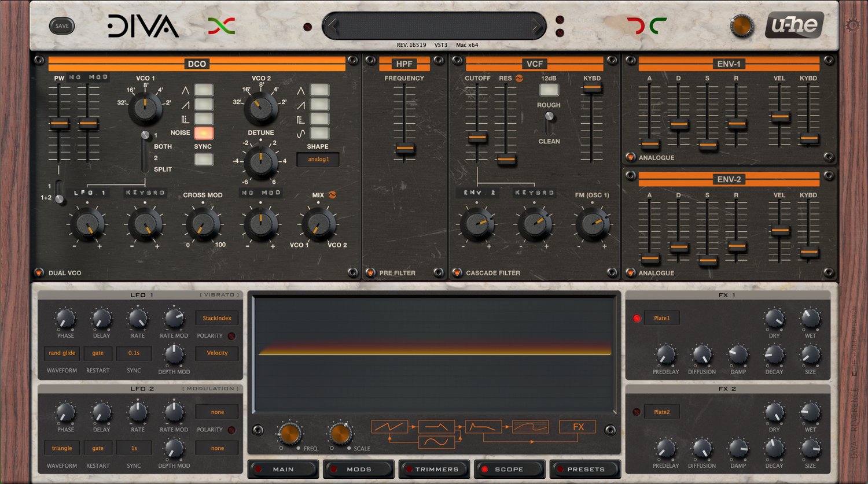Turn off the lit NOISE button on VCO 1
This screenshot has height=484, width=868.
pyautogui.click(x=204, y=133)
